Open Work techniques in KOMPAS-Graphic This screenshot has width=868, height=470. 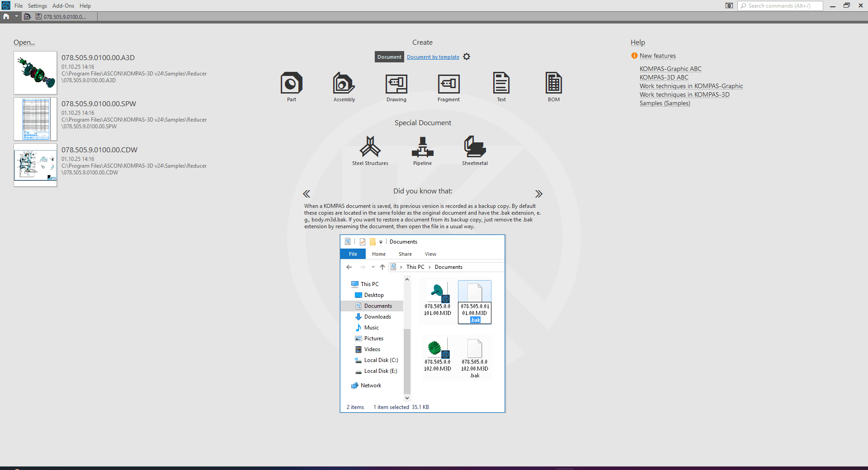coord(691,86)
